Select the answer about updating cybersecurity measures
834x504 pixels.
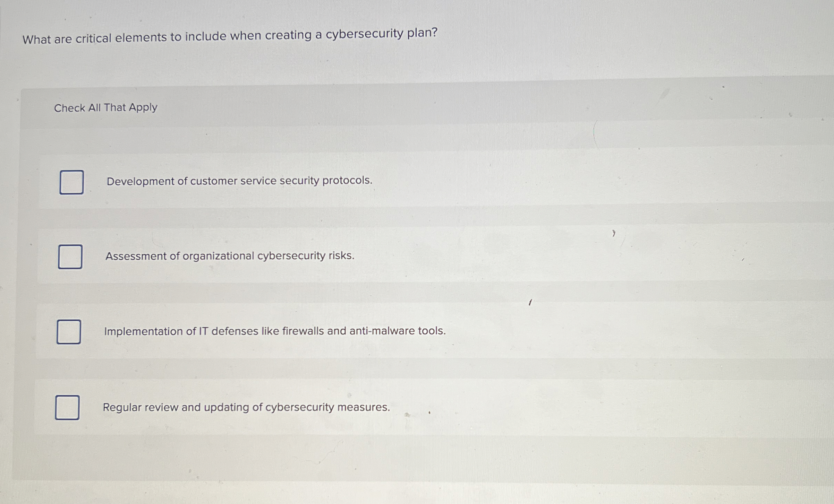tap(67, 408)
